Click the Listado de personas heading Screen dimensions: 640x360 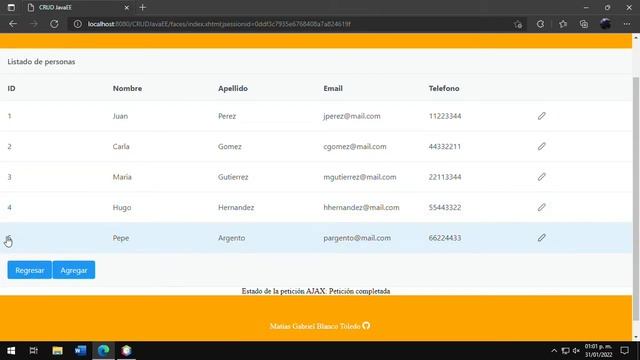41,62
